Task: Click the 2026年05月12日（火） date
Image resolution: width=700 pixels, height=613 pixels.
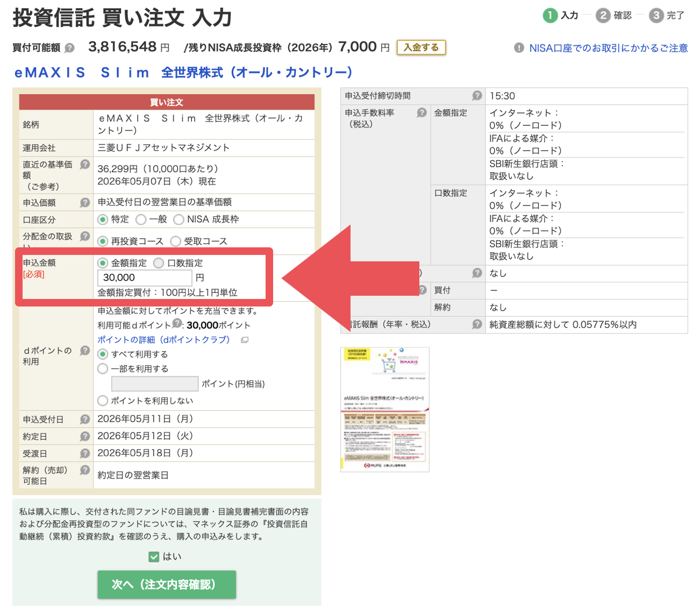Action: coord(145,436)
